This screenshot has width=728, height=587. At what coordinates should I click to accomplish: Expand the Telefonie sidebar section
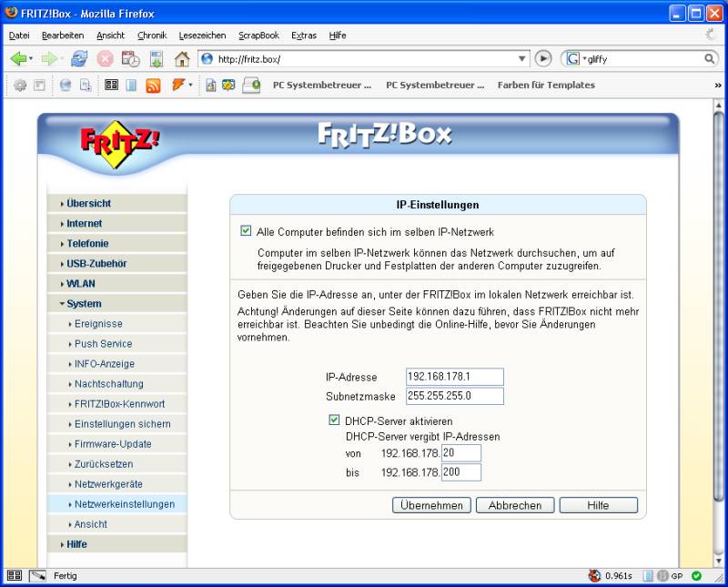(x=117, y=243)
